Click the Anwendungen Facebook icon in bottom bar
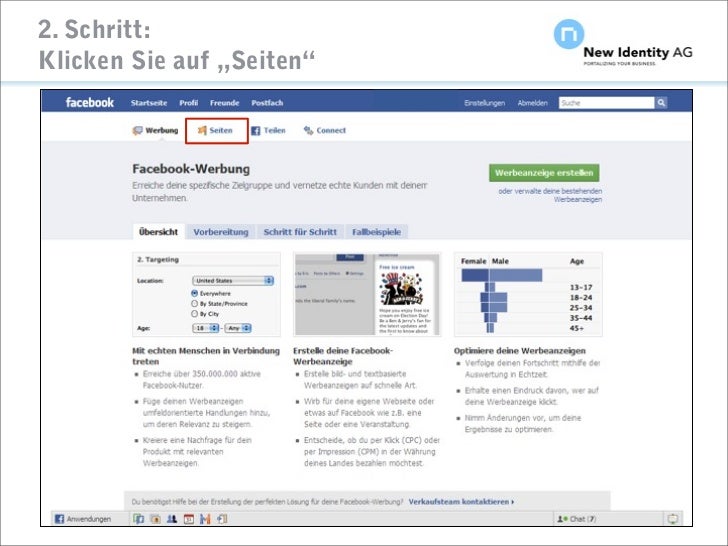 coord(59,519)
